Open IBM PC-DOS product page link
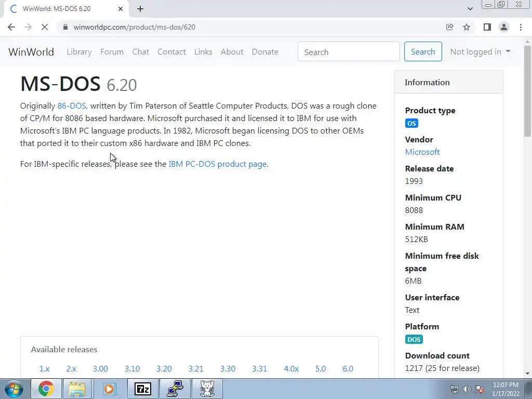This screenshot has height=399, width=532. pos(218,164)
